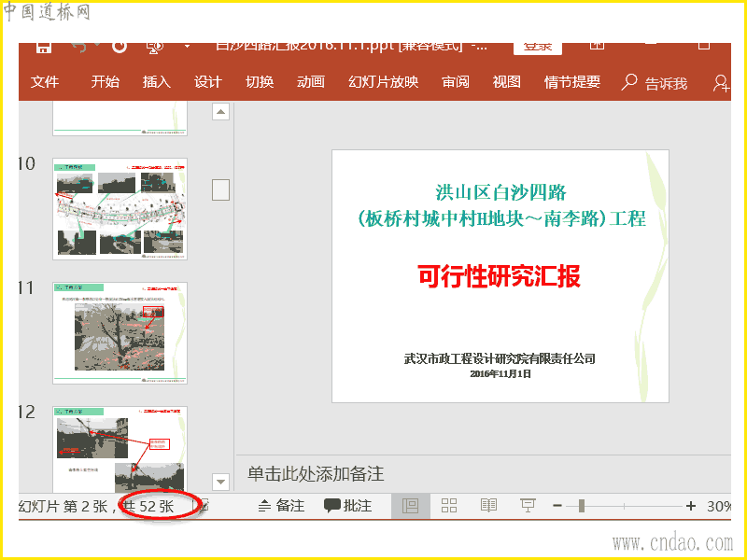Screen dimensions: 747x560
Task: Click the undo arrow icon
Action: coord(80,48)
